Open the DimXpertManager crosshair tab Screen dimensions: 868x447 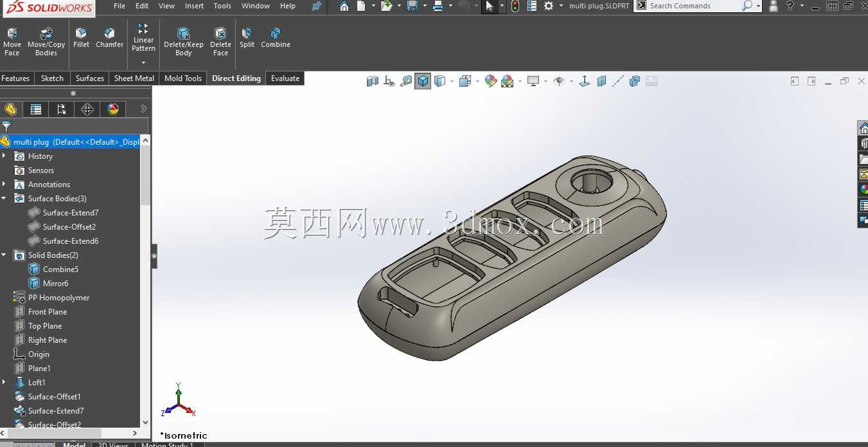point(87,109)
